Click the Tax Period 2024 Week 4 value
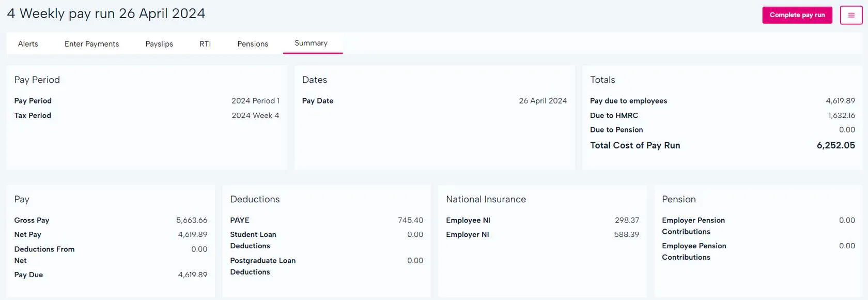The image size is (868, 300). 255,115
